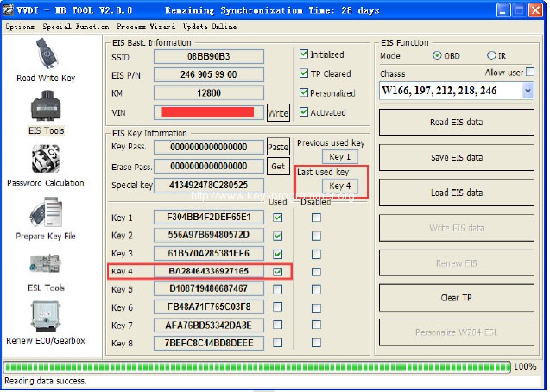Click the Key 5 value field
This screenshot has height=392, width=550.
(209, 288)
